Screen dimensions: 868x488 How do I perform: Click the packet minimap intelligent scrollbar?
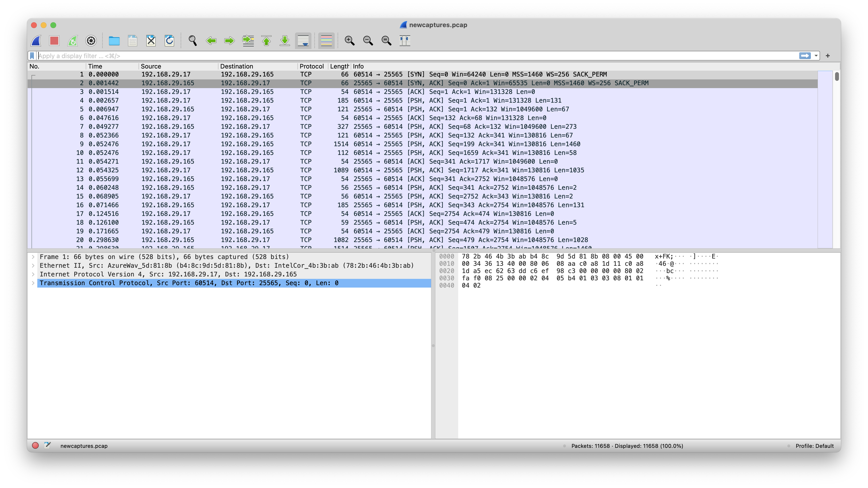tap(825, 159)
